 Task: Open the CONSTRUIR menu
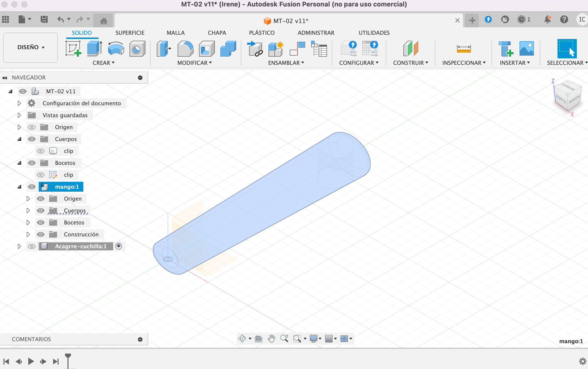(410, 63)
